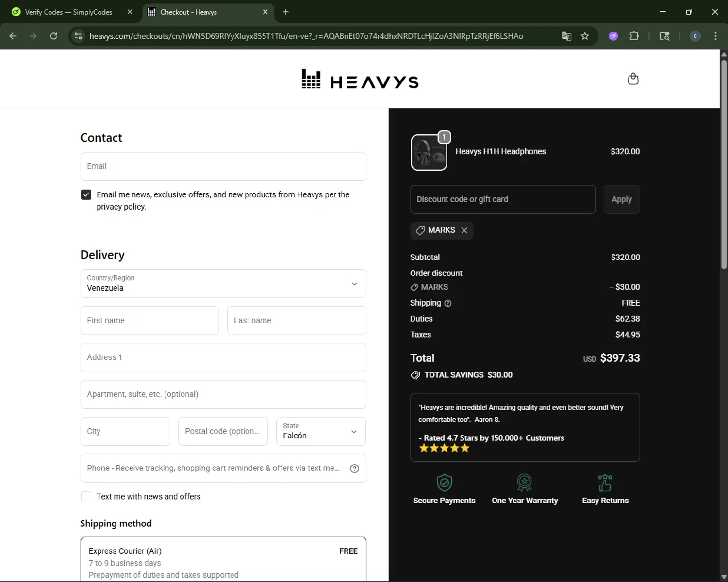Click the City input field
Viewport: 728px width, 582px height.
pos(125,431)
